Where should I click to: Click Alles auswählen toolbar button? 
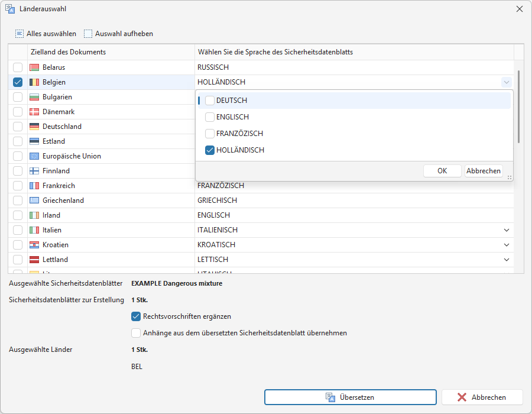(x=46, y=34)
